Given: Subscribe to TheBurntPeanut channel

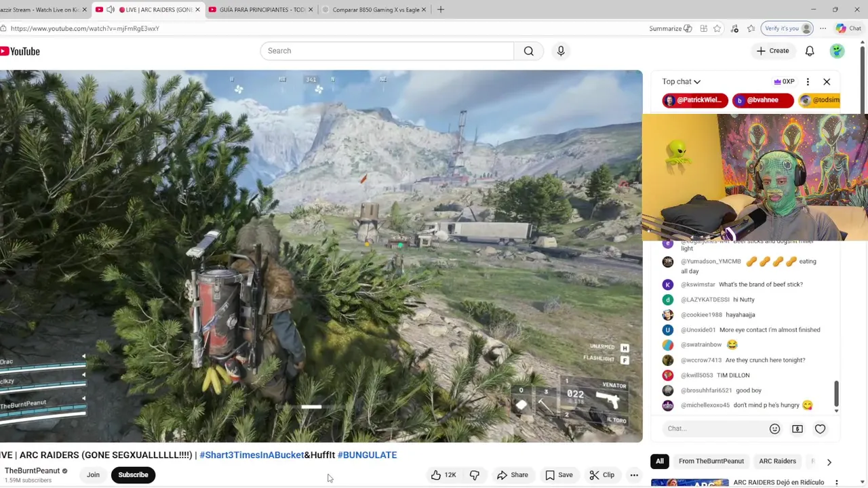Looking at the screenshot, I should pos(133,475).
